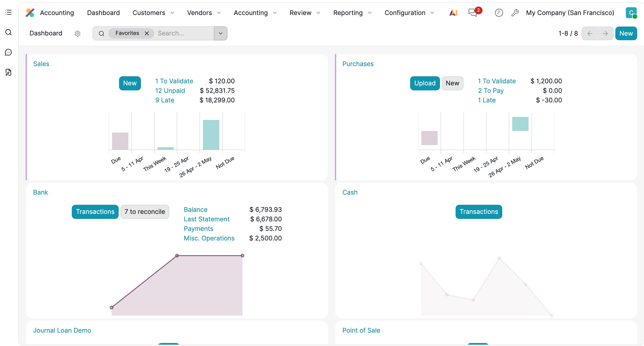Screen dimensions: 644x346
Task: Open the hamburger menu in left sidebar
Action: click(x=8, y=12)
